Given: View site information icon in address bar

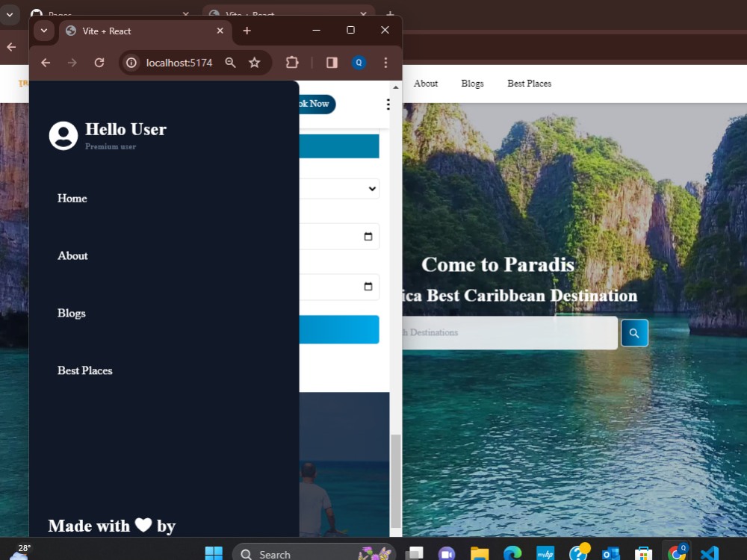Looking at the screenshot, I should point(131,63).
